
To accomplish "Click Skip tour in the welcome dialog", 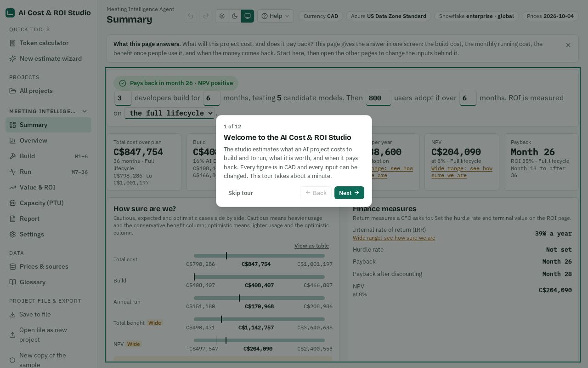I will (x=241, y=193).
